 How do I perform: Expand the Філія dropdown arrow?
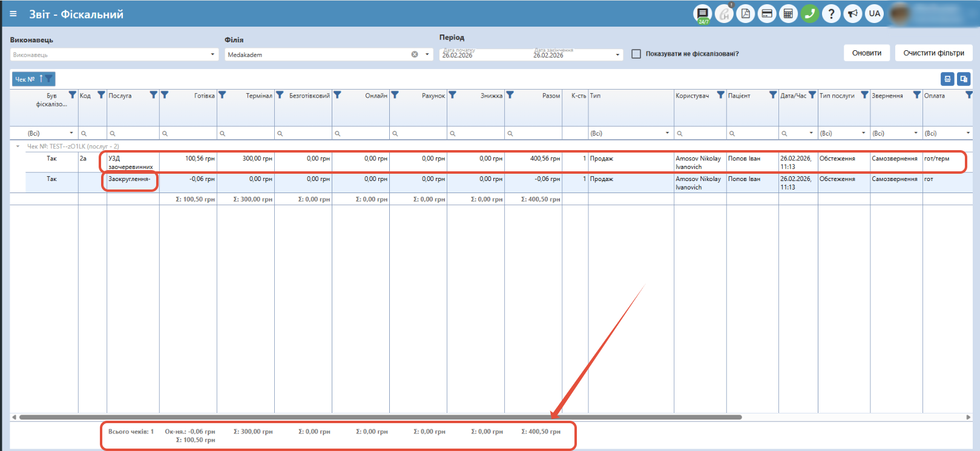[x=427, y=54]
